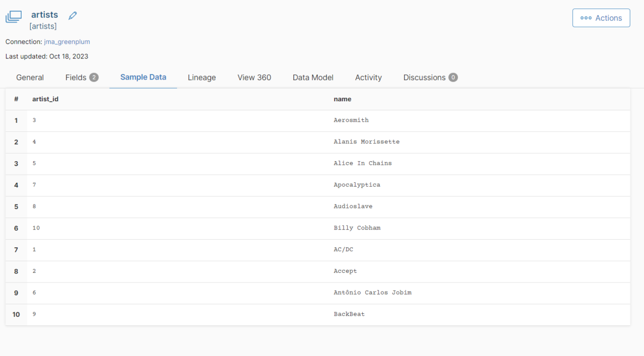Go to the Lineage tab
Viewport: 644px width, 356px height.
coord(202,78)
